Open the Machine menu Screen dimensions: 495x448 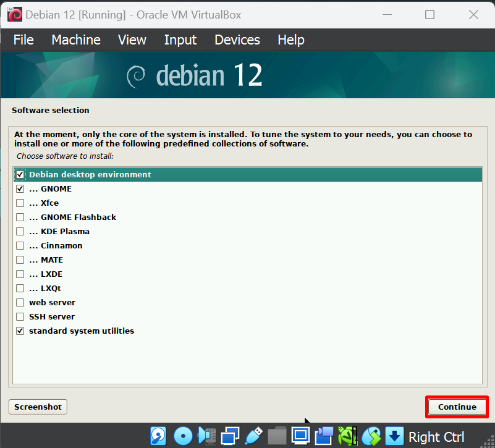click(x=76, y=40)
